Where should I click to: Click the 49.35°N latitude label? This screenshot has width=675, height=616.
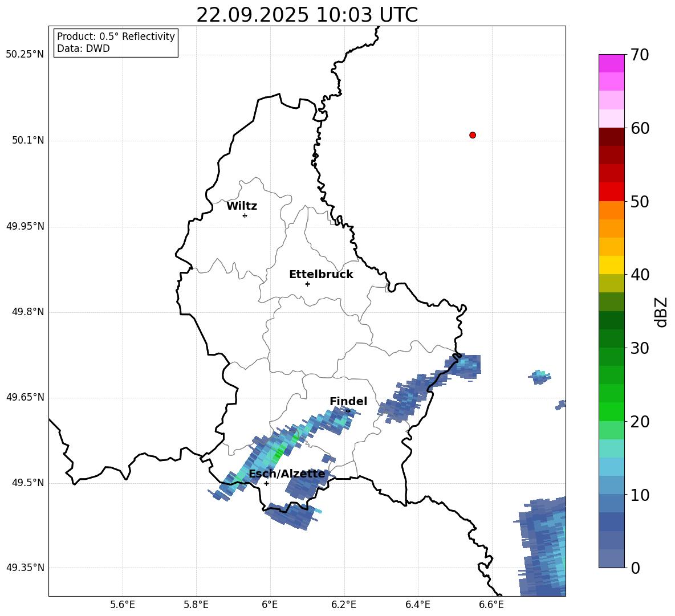(x=25, y=568)
